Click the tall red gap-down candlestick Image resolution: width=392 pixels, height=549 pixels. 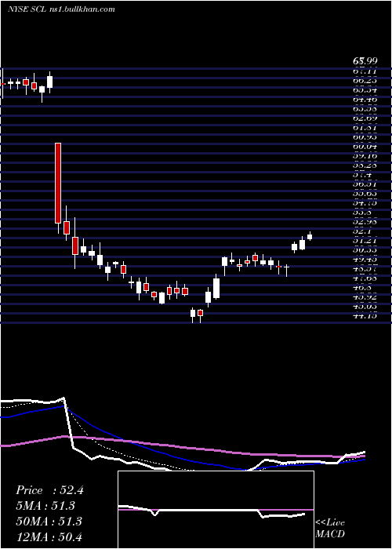58,183
